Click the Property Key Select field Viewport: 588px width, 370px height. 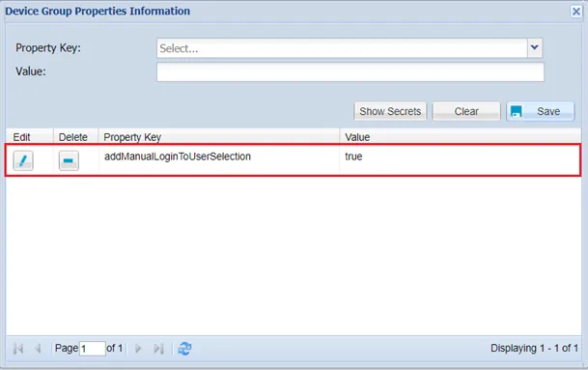pos(342,48)
